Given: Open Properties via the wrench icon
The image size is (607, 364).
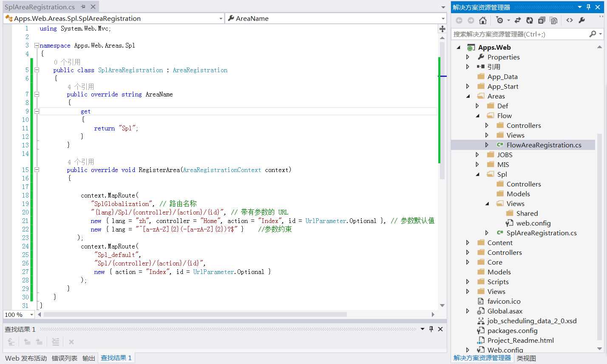Looking at the screenshot, I should 582,20.
